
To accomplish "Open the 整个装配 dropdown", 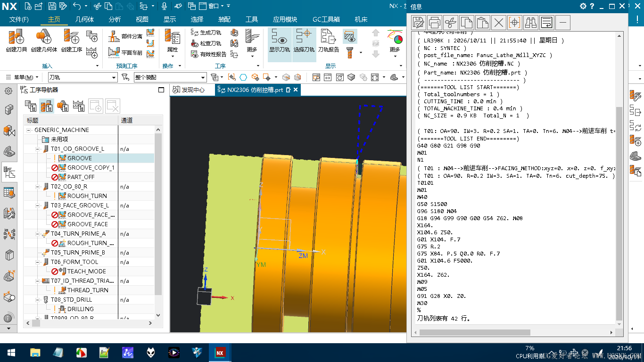I will click(170, 77).
